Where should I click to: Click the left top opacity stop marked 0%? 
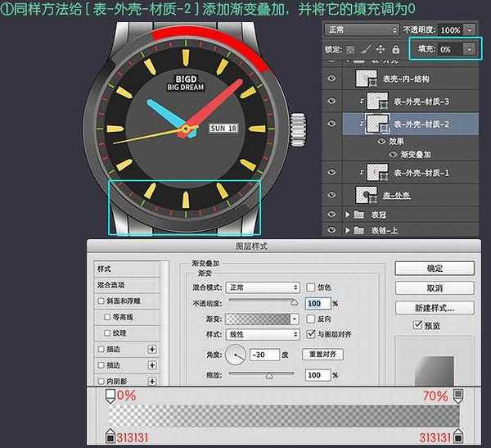[110, 396]
